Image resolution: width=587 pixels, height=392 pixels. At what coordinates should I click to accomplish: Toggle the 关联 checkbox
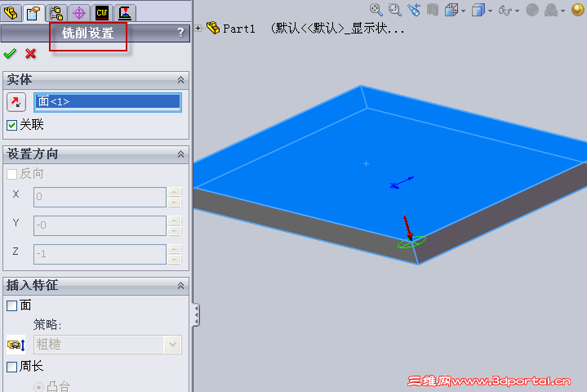coord(12,125)
